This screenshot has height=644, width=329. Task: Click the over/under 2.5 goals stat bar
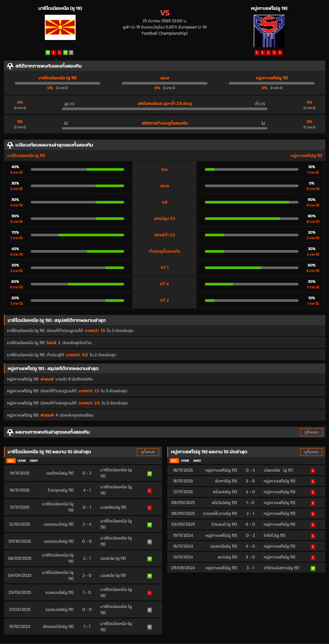tap(164, 109)
